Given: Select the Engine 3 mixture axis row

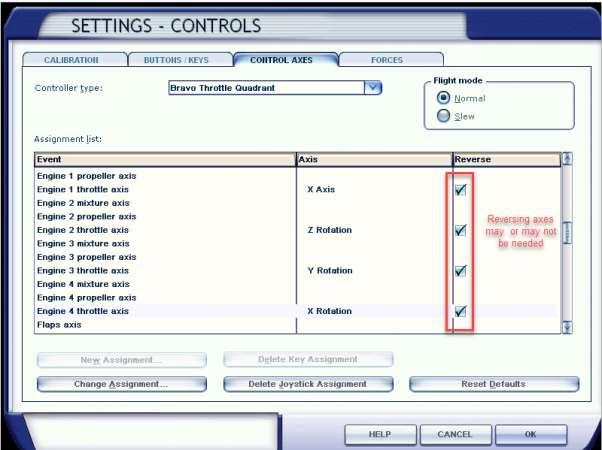Looking at the screenshot, I should pos(296,243).
